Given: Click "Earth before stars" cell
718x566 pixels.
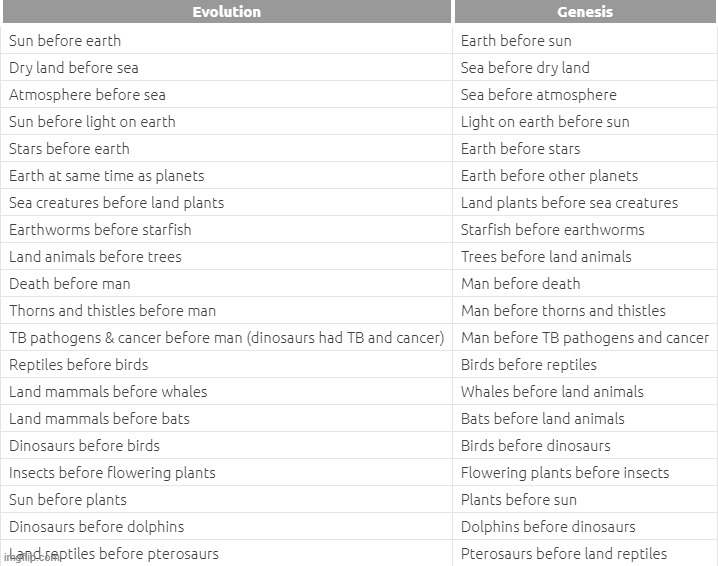Looking at the screenshot, I should (x=520, y=149).
